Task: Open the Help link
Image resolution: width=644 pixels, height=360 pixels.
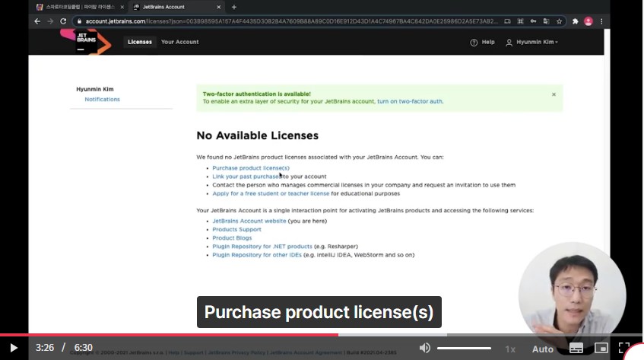Action: [x=482, y=42]
